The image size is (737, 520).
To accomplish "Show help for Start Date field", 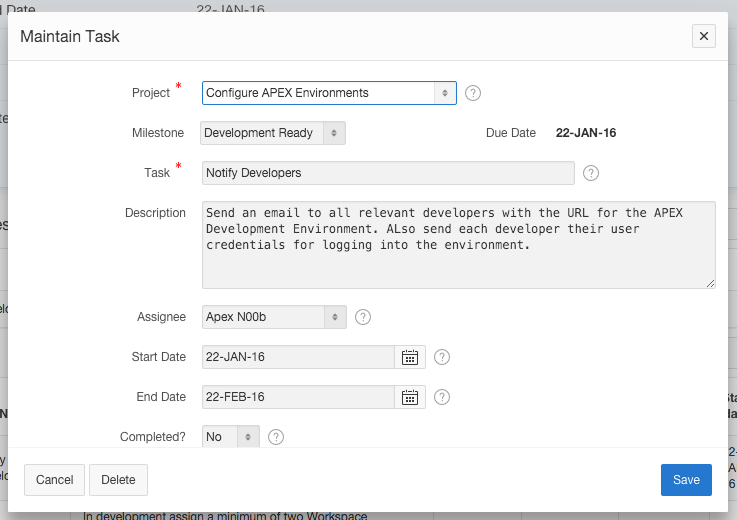I will point(442,357).
